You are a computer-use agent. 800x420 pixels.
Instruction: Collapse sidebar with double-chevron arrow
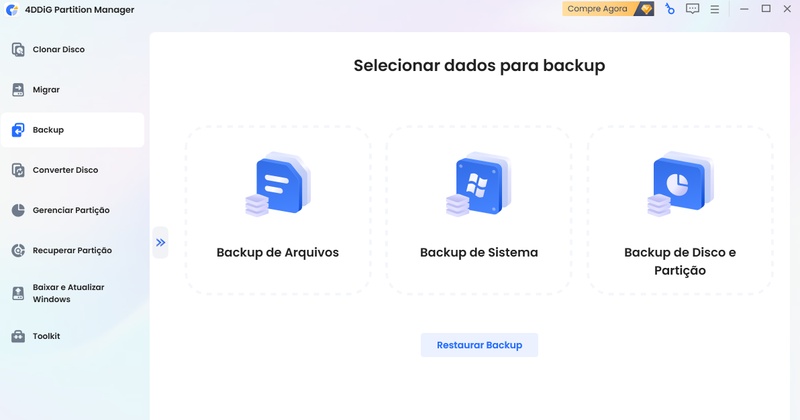point(161,242)
